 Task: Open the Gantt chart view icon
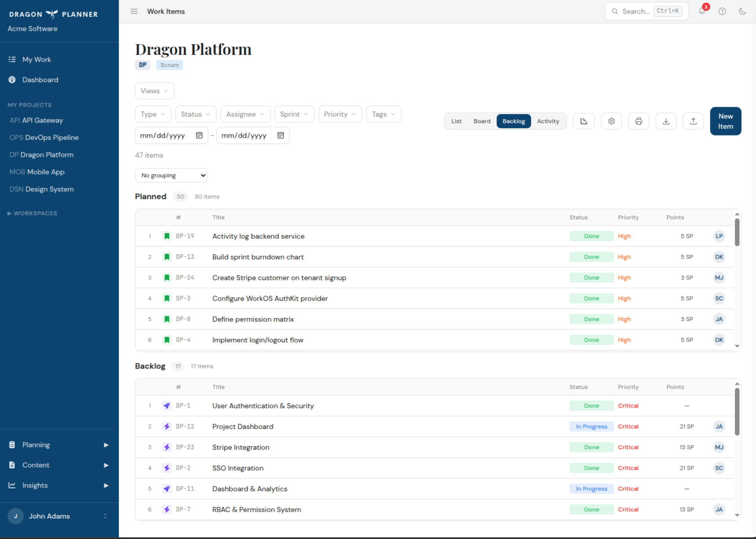point(584,121)
